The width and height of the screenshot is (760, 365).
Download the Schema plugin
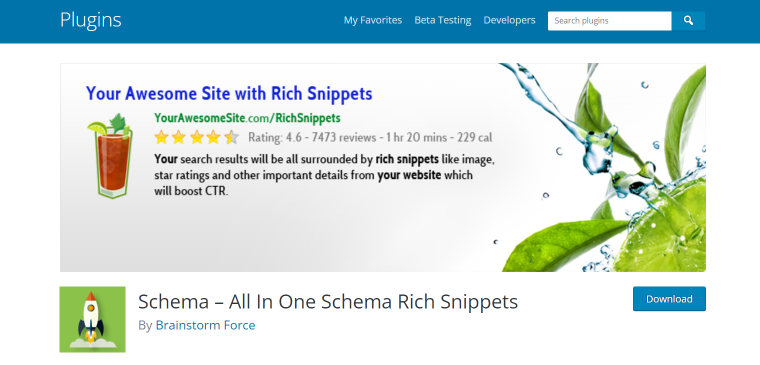669,299
